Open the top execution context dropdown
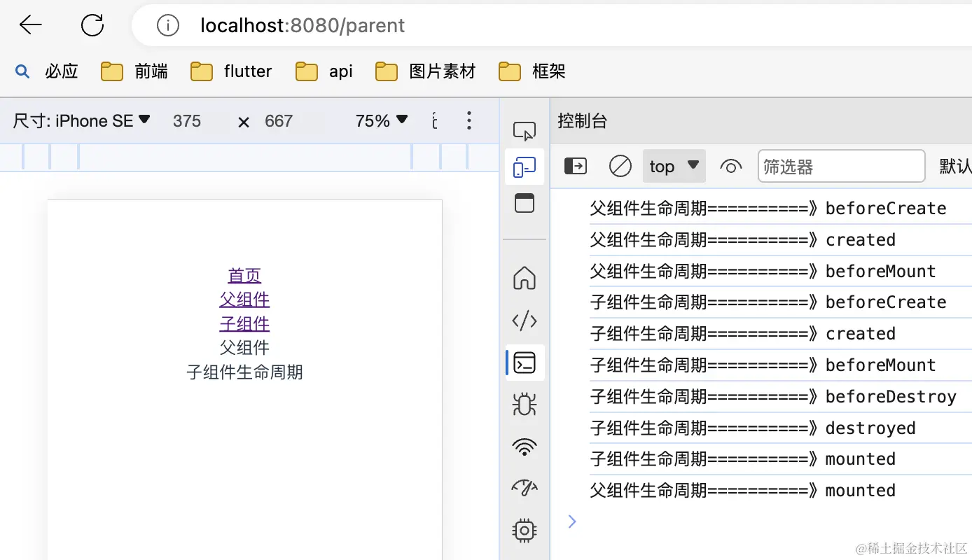Image resolution: width=972 pixels, height=560 pixels. pos(674,166)
